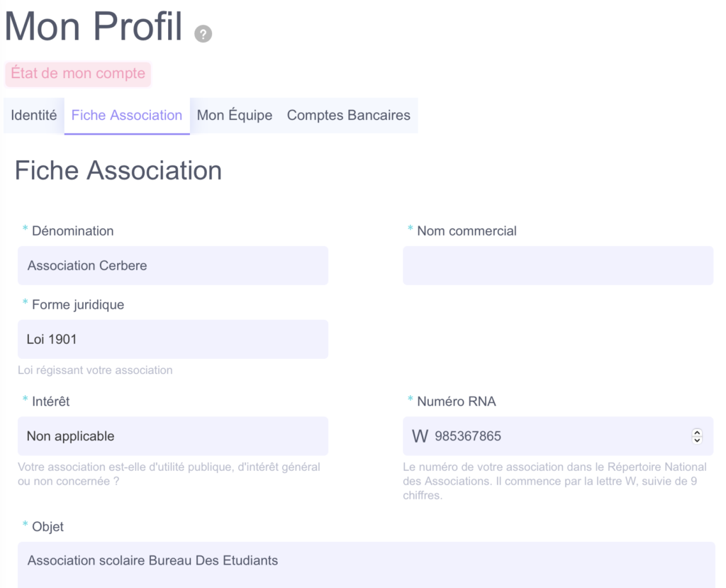Expand the Intérêt dropdown showing Non applicable

point(173,436)
